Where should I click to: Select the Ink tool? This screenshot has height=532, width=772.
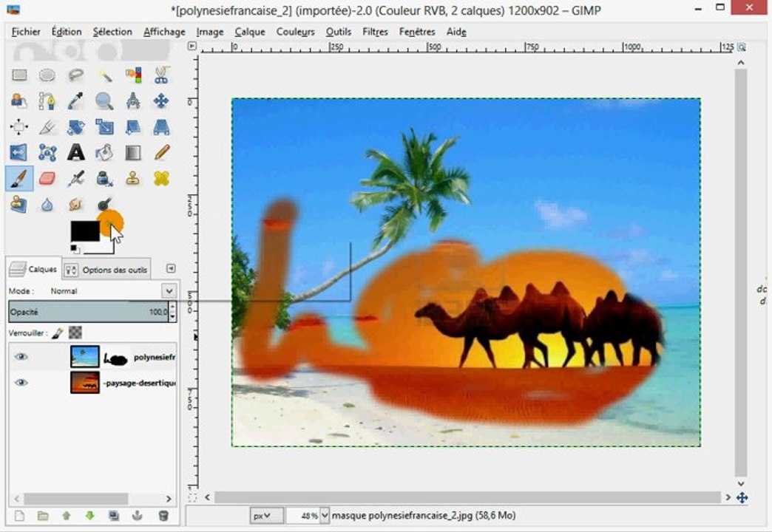[x=104, y=178]
